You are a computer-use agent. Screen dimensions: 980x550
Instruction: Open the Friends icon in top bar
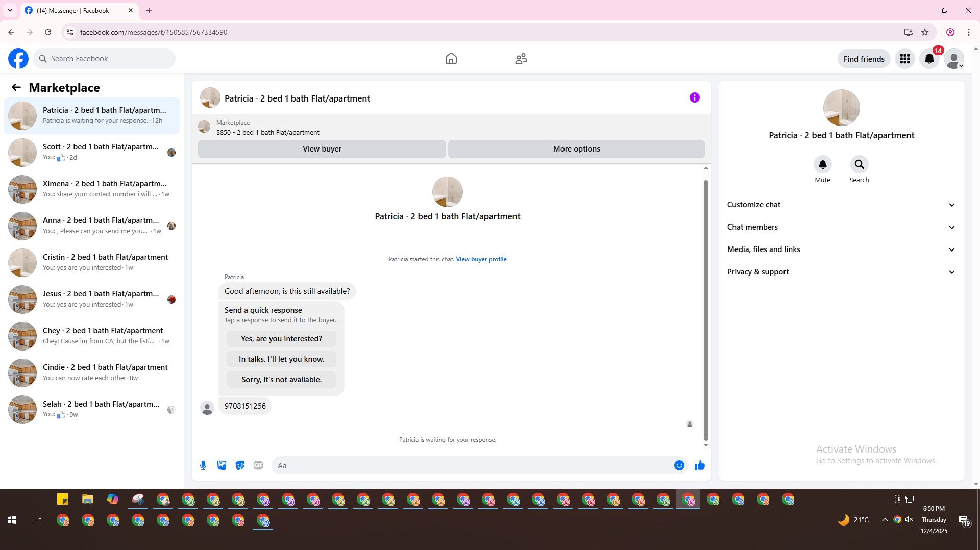click(521, 59)
